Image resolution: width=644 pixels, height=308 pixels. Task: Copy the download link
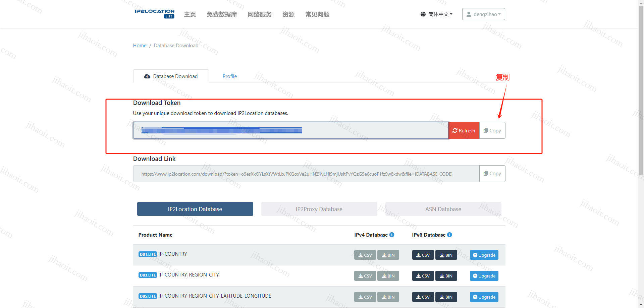492,174
